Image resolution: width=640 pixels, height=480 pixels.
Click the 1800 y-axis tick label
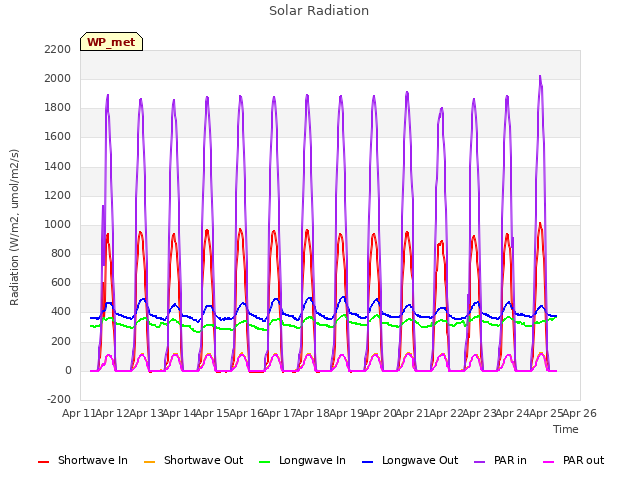point(58,108)
